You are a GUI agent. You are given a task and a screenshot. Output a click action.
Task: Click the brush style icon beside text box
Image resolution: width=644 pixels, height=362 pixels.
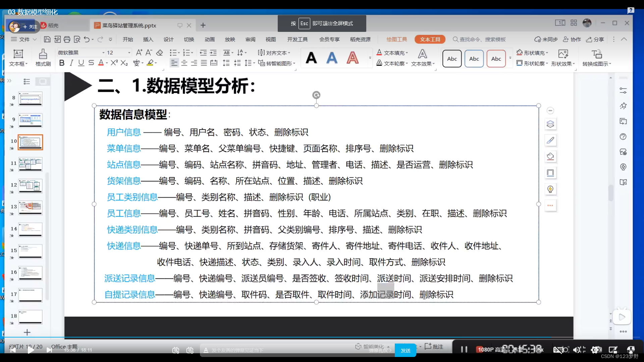tap(550, 140)
